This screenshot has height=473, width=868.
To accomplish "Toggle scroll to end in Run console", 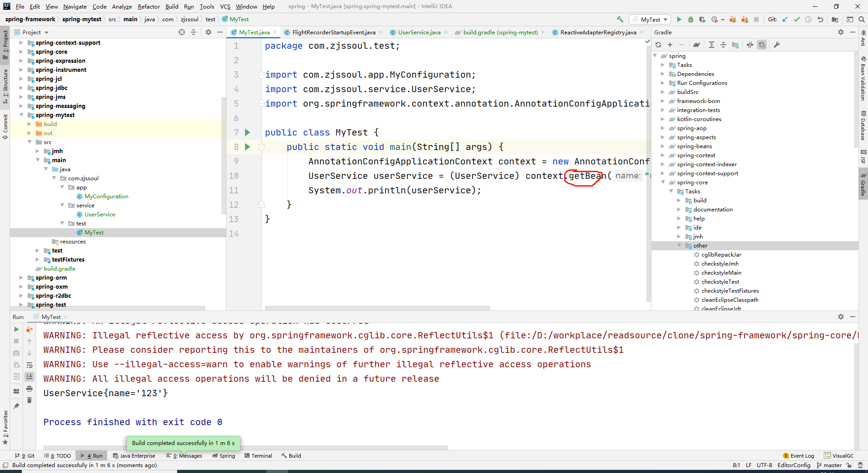I will (29, 376).
